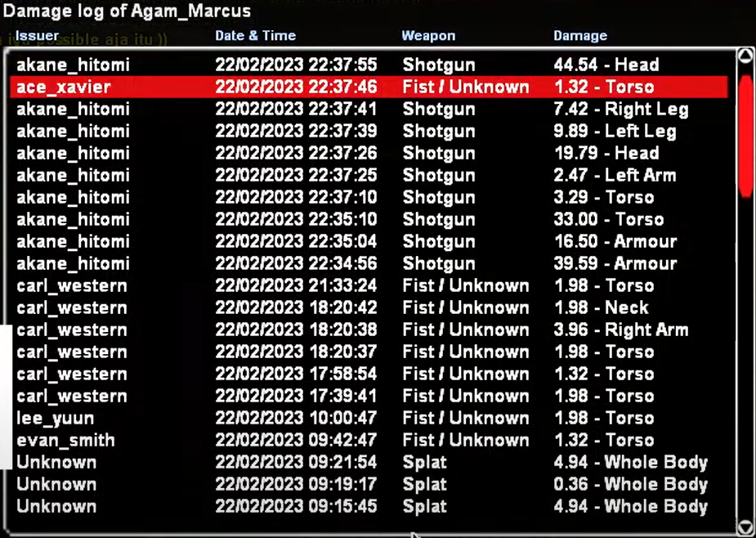Viewport: 756px width, 538px height.
Task: Select the carl_western row at 18:20:37
Action: [369, 352]
